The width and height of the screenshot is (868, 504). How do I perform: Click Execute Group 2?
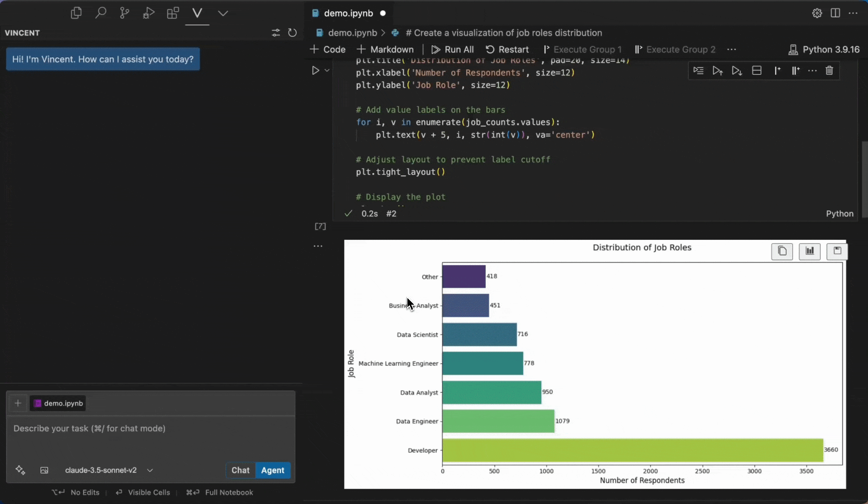coord(675,49)
